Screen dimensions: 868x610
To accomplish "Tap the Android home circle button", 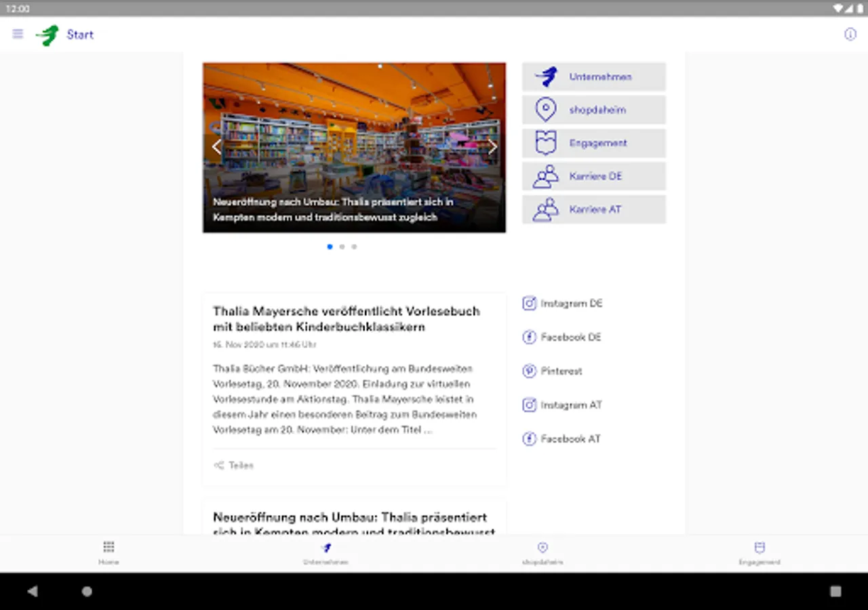I will (87, 591).
